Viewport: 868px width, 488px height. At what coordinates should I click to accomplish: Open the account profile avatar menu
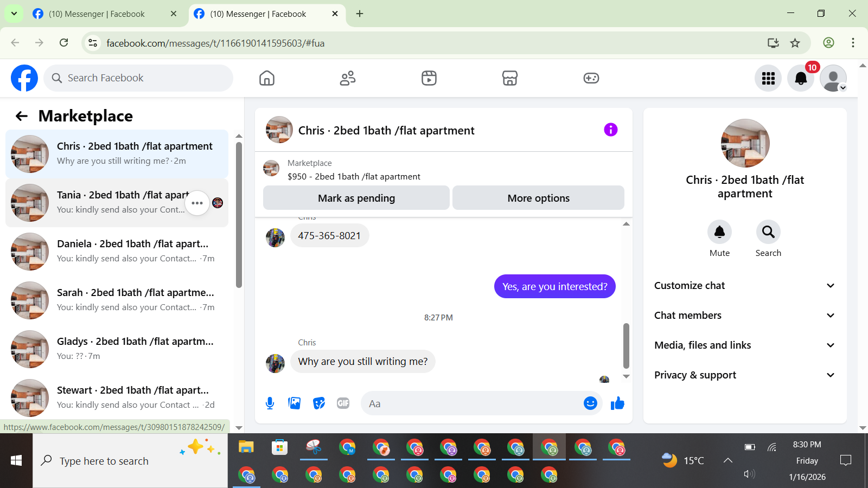[x=833, y=78]
